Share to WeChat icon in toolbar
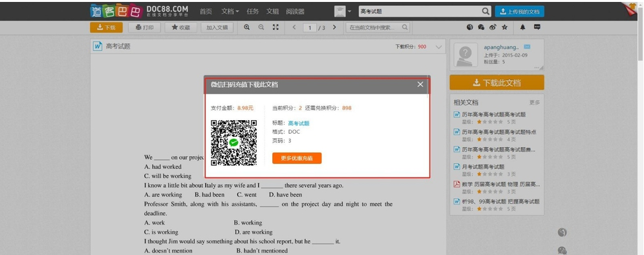 pos(481,27)
